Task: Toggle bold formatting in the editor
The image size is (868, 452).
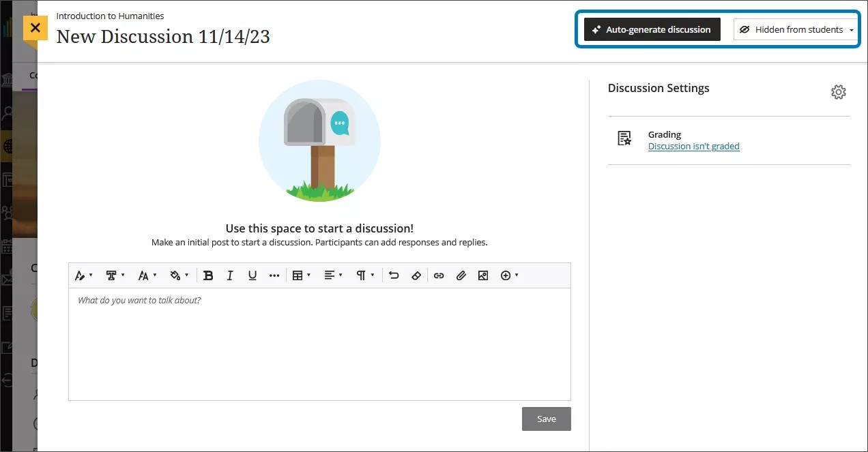Action: point(208,275)
